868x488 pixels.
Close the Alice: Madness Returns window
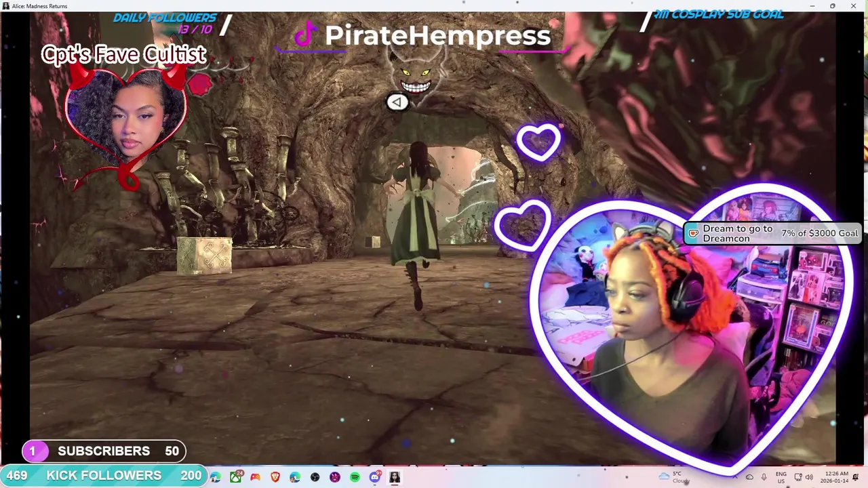853,6
